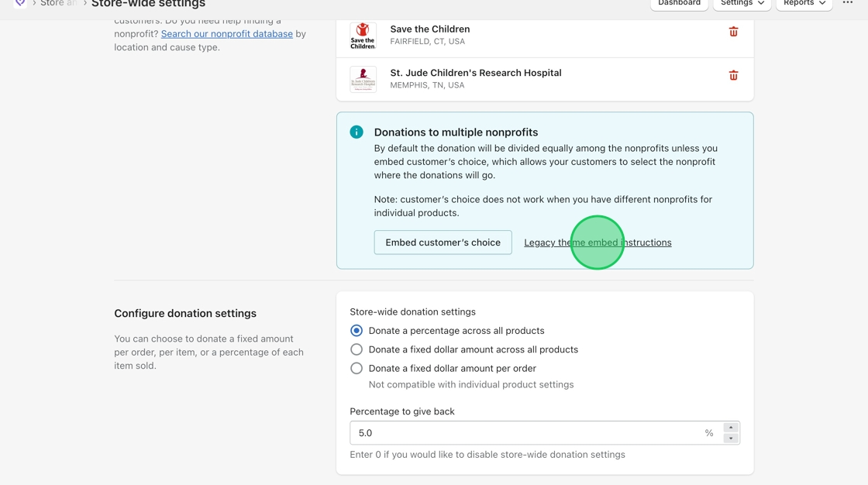Select Donate a fixed dollar amount across products
Image resolution: width=868 pixels, height=485 pixels.
(x=356, y=349)
